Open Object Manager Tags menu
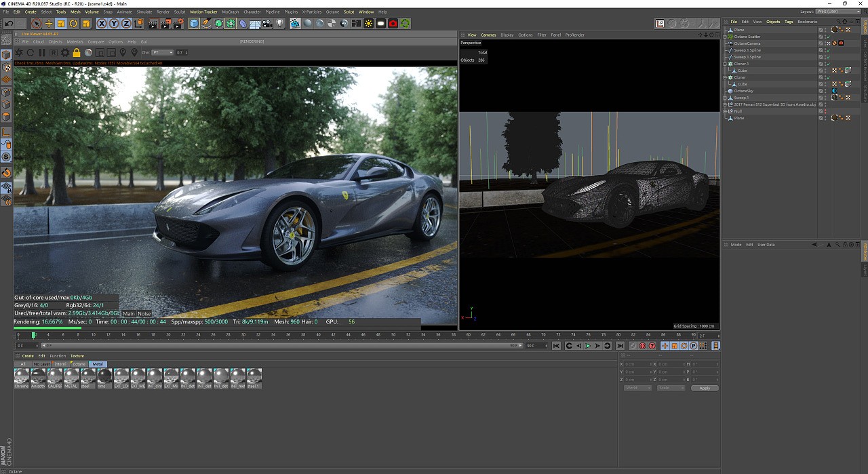Image resolution: width=868 pixels, height=474 pixels. (789, 22)
